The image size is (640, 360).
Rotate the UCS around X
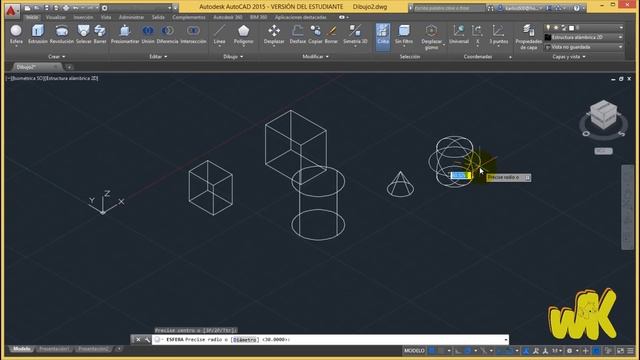477,34
